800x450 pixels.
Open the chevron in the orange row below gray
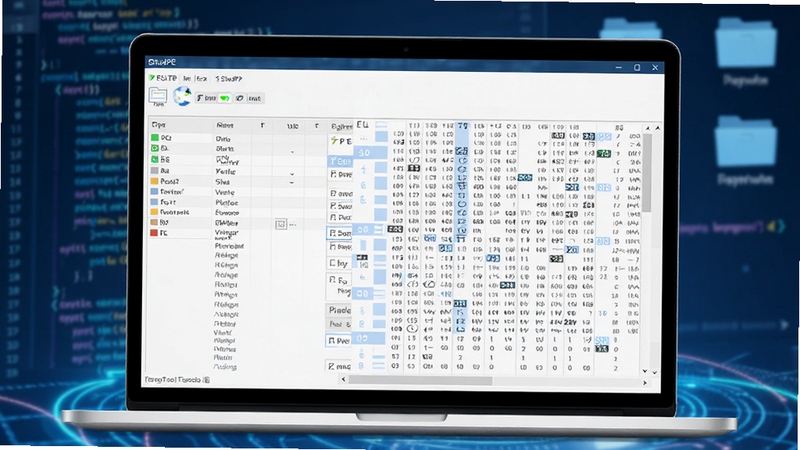pos(292,183)
